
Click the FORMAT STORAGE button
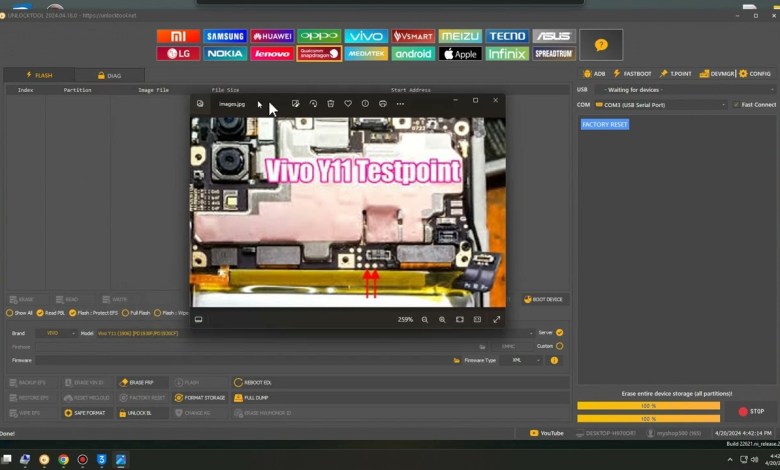200,397
